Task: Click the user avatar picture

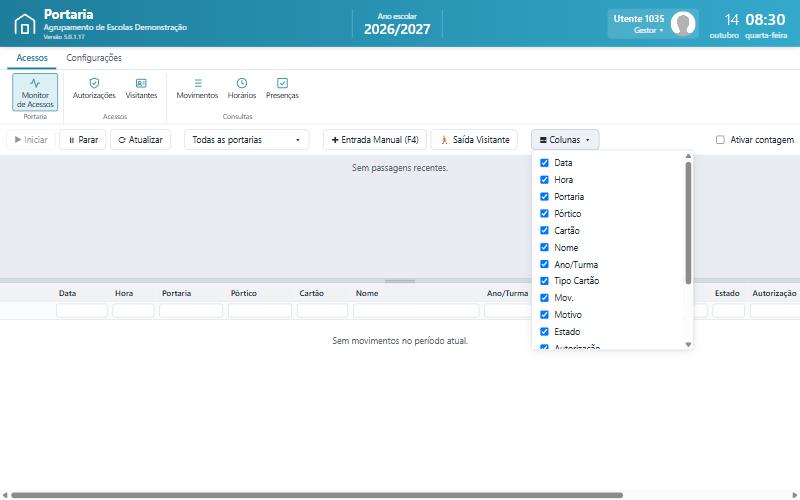Action: [x=683, y=23]
